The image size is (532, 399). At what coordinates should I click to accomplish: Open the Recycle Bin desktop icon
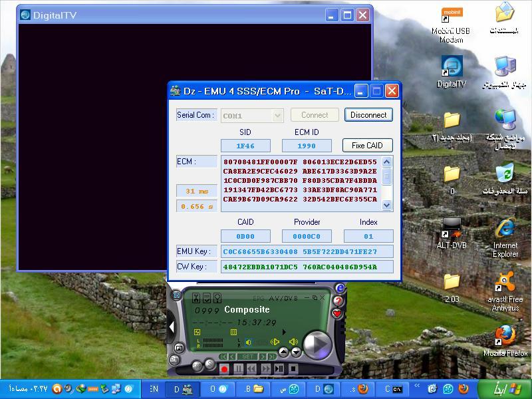pyautogui.click(x=505, y=180)
